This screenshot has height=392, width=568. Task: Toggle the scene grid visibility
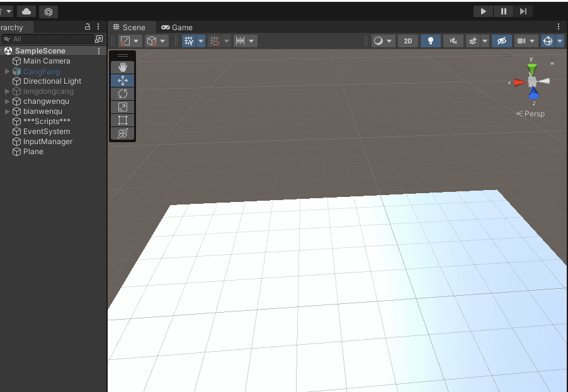(x=189, y=41)
